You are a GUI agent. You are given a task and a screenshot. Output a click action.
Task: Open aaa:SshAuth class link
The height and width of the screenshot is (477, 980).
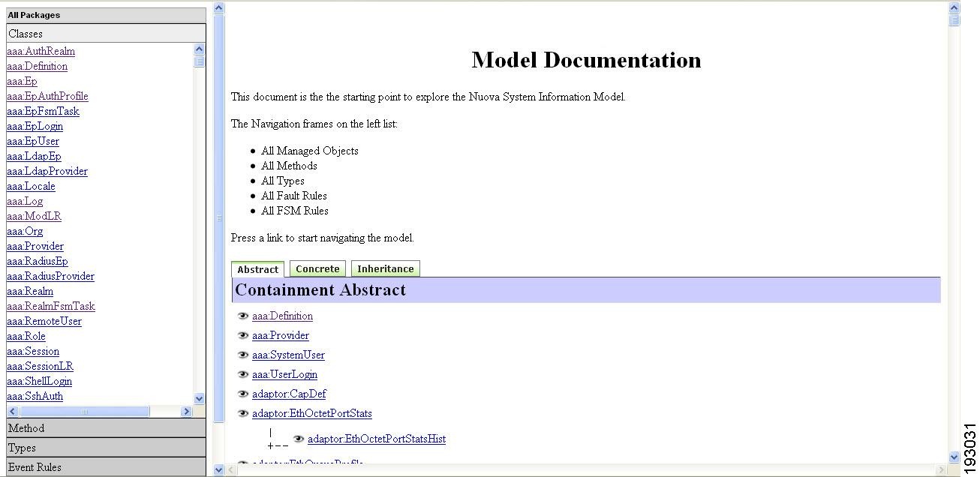coord(35,396)
